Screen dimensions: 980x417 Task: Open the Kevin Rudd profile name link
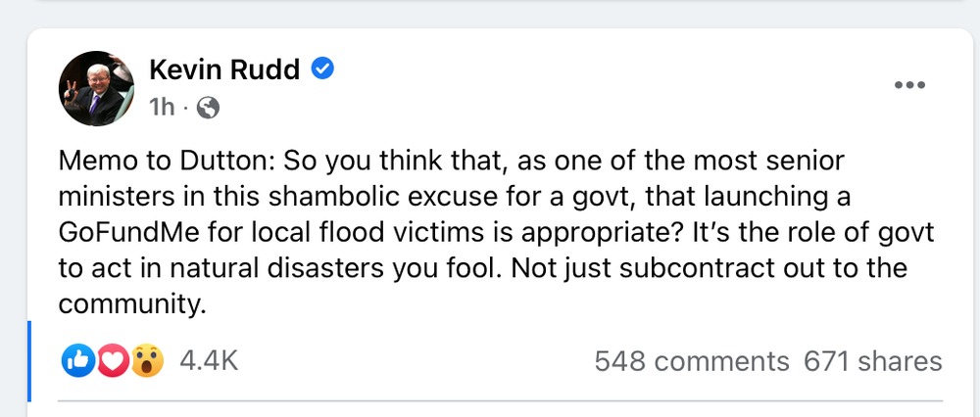click(225, 69)
